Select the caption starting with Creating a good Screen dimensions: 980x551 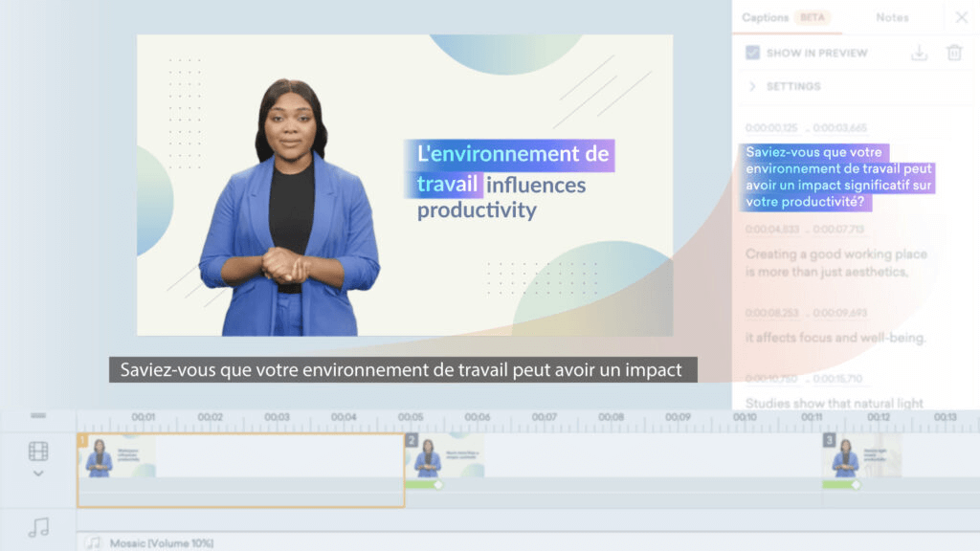point(835,264)
